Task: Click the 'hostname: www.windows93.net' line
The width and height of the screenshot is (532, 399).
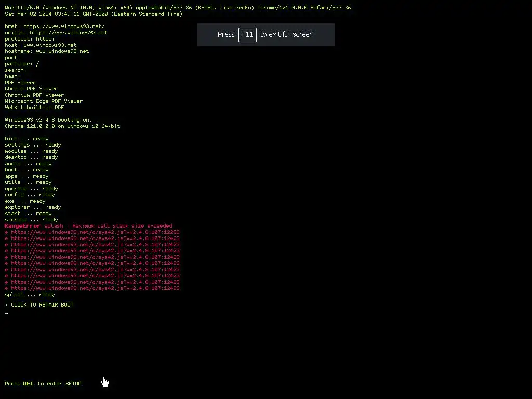Action: (x=47, y=51)
